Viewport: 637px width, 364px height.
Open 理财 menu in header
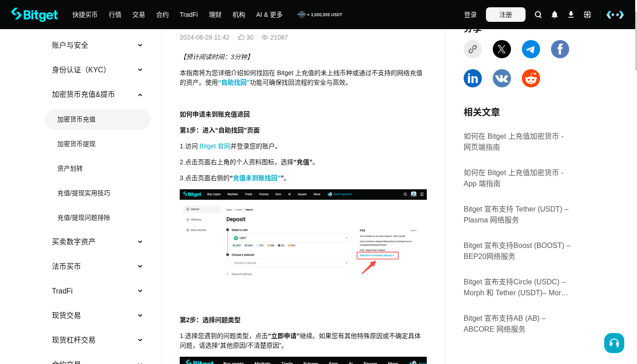tap(215, 15)
